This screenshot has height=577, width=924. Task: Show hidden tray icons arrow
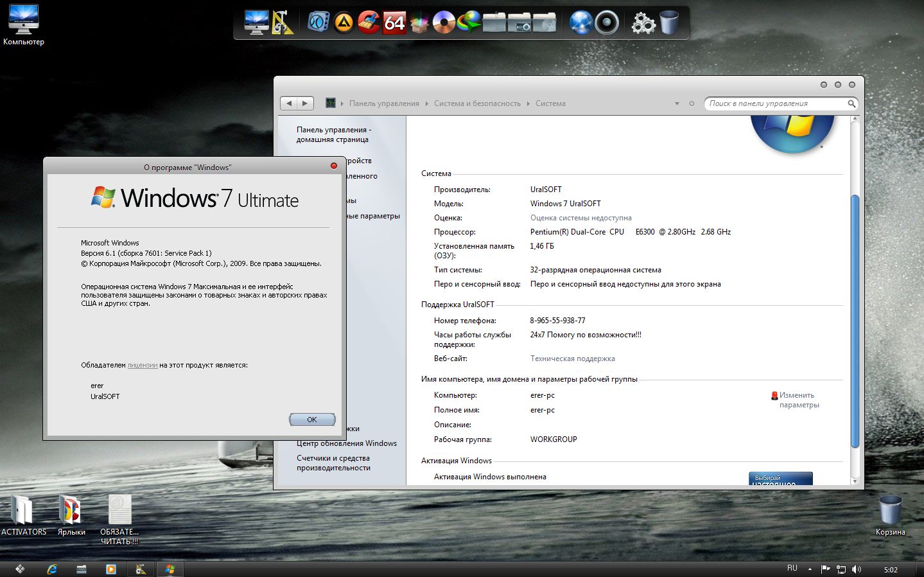(x=810, y=569)
